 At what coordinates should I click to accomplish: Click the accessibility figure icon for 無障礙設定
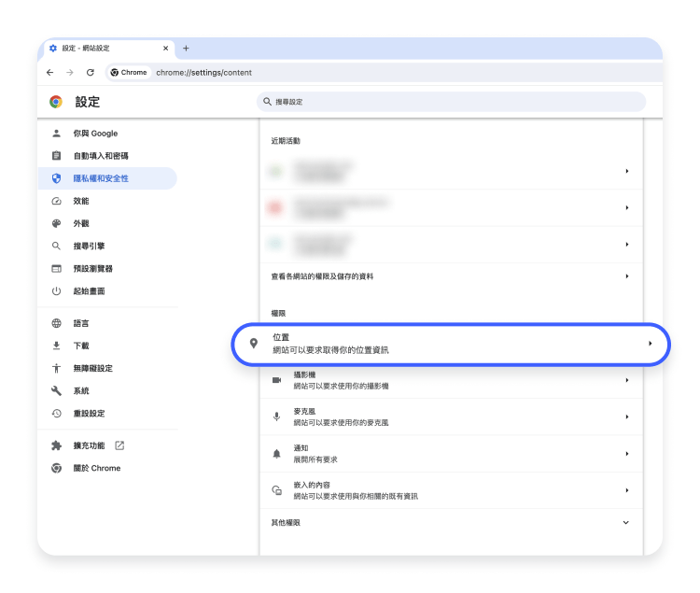56,368
